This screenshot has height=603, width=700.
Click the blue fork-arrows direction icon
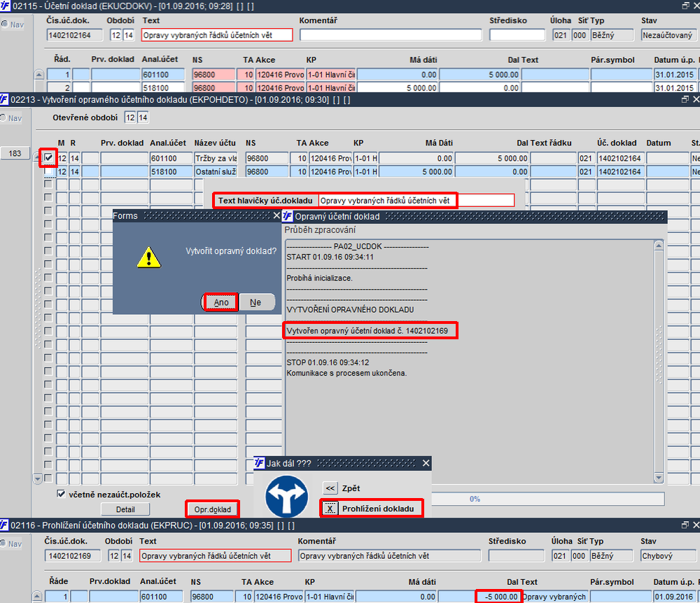pyautogui.click(x=286, y=497)
